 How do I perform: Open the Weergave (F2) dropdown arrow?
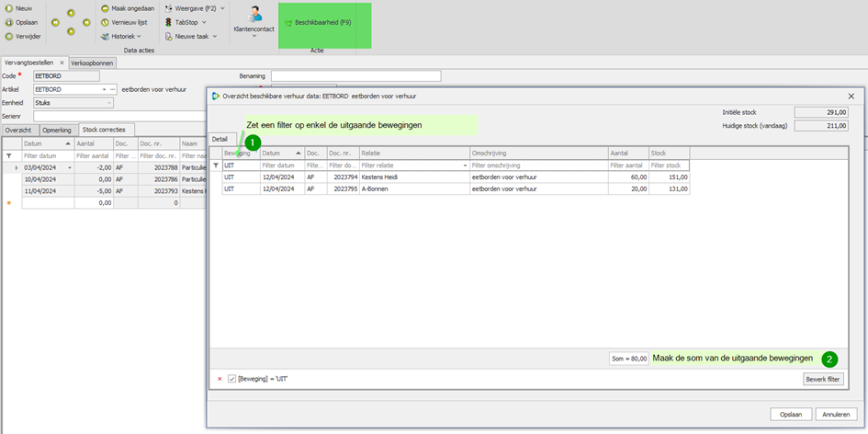(222, 8)
